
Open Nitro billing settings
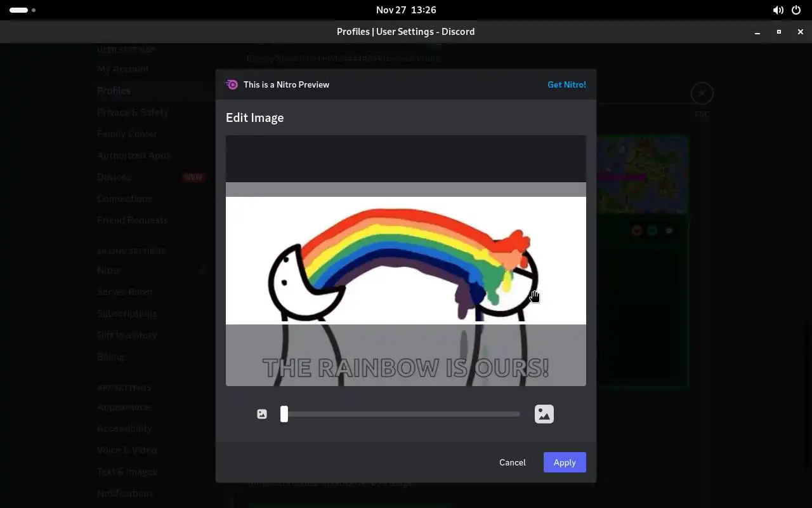click(108, 270)
